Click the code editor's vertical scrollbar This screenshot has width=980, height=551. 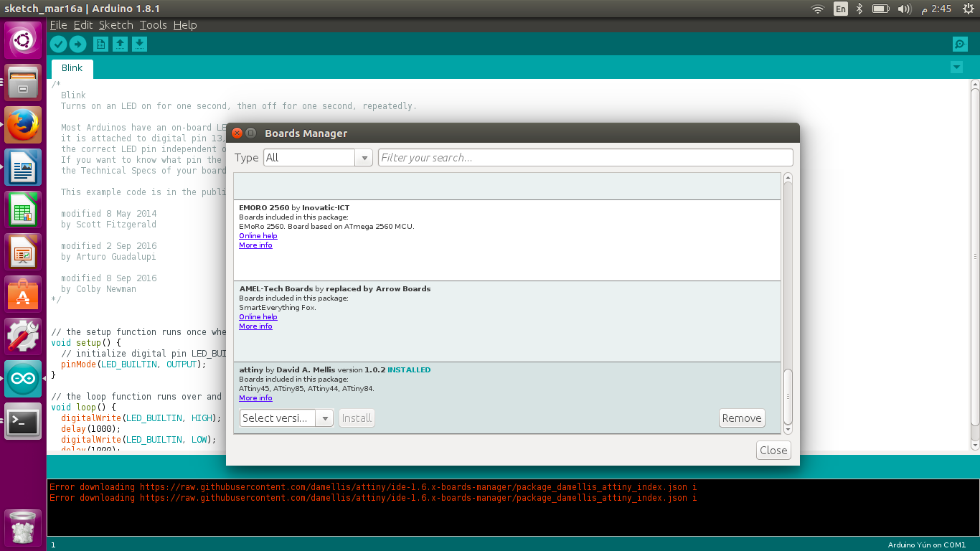[x=975, y=258]
